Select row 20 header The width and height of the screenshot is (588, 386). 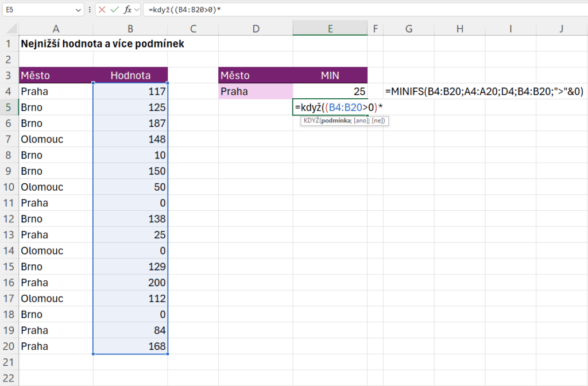(9, 346)
